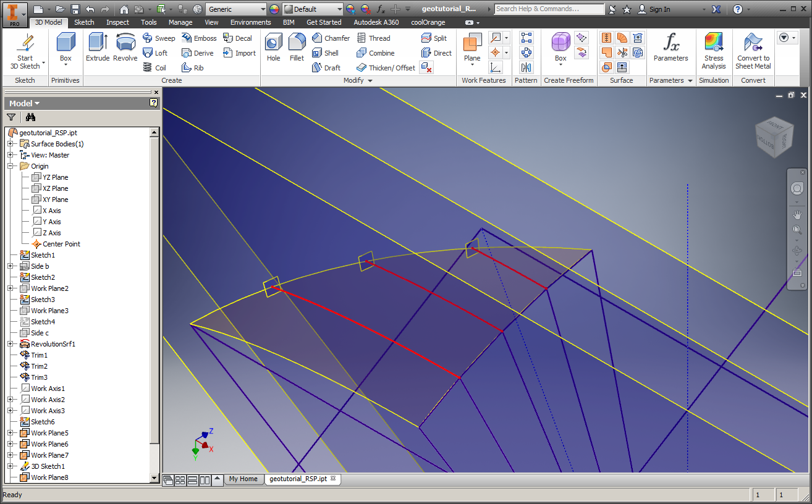Select the Extrude tool
The height and width of the screenshot is (504, 812).
tap(98, 48)
